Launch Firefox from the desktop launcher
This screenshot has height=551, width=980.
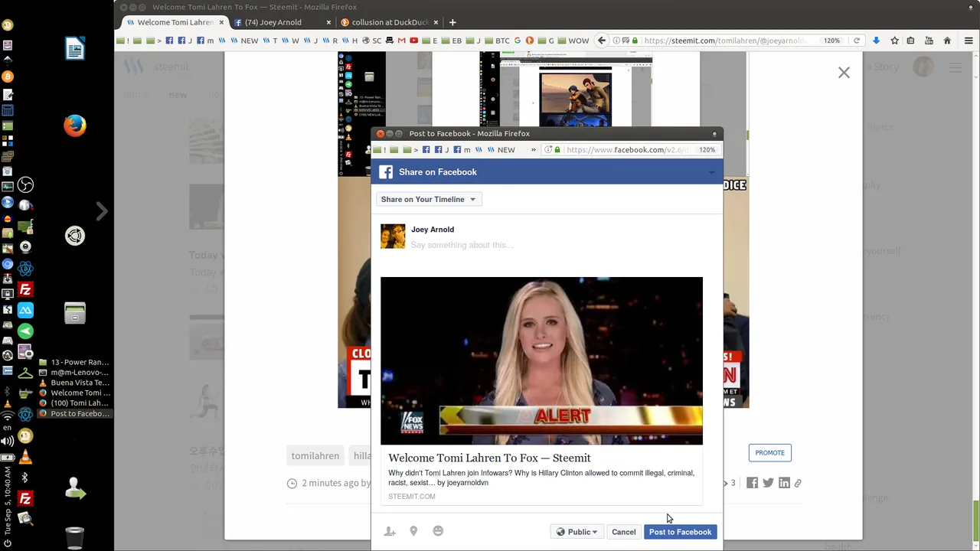[x=75, y=126]
